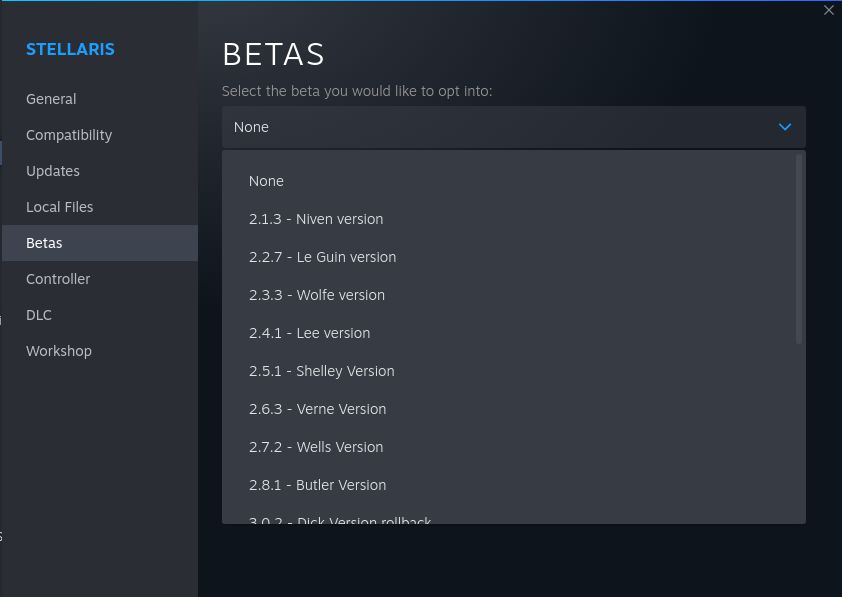The width and height of the screenshot is (842, 597).
Task: Select the Betas sidebar tab
Action: click(x=44, y=243)
